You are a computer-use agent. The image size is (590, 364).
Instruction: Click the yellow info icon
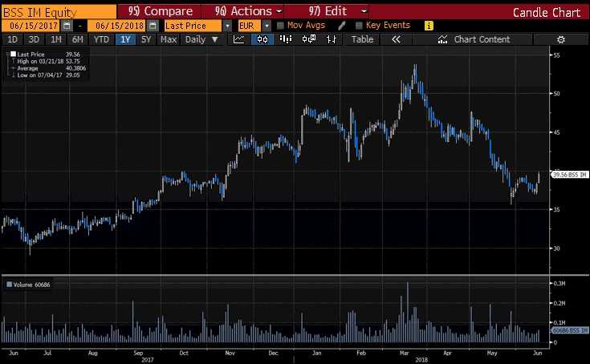pos(429,26)
